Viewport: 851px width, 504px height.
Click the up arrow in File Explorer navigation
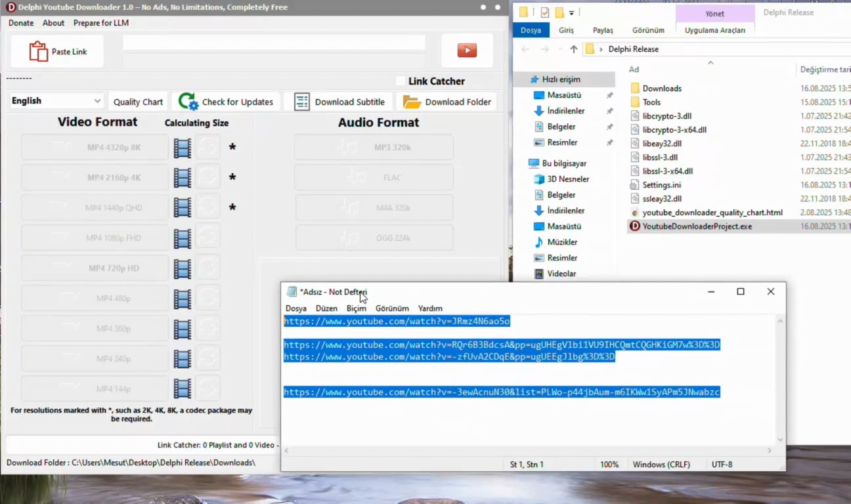(574, 49)
